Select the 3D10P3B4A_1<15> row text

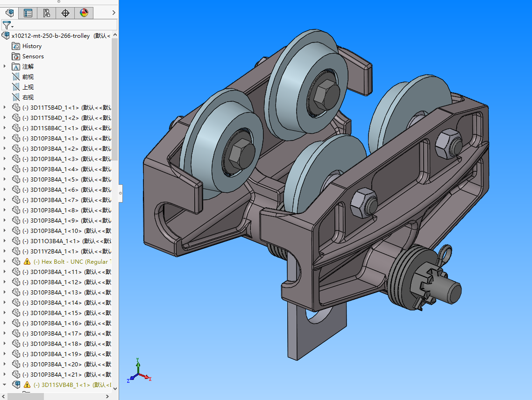66,313
